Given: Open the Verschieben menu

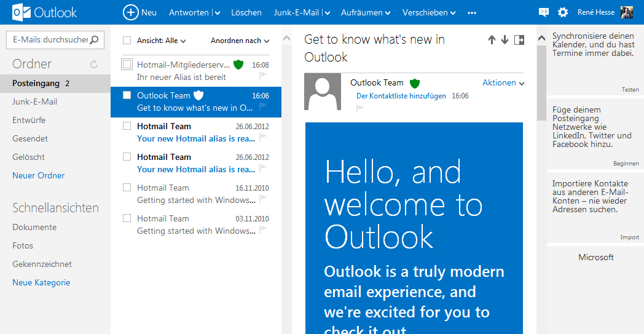Looking at the screenshot, I should click(x=429, y=13).
